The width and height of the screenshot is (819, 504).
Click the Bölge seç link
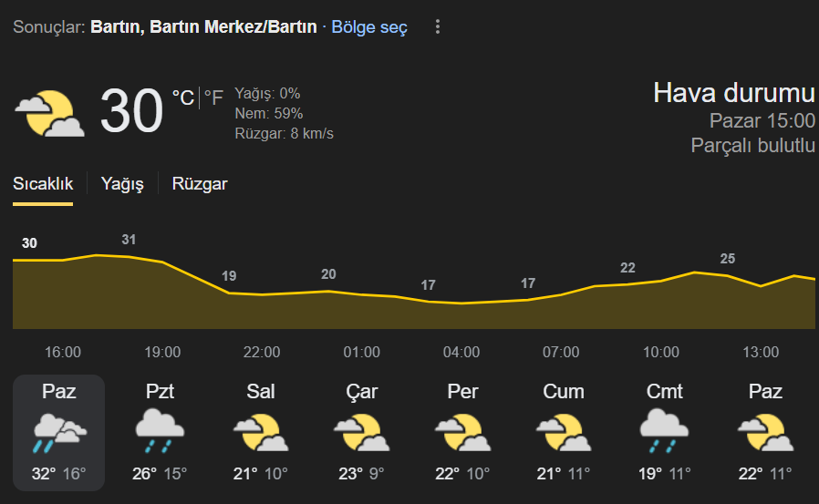(x=369, y=27)
